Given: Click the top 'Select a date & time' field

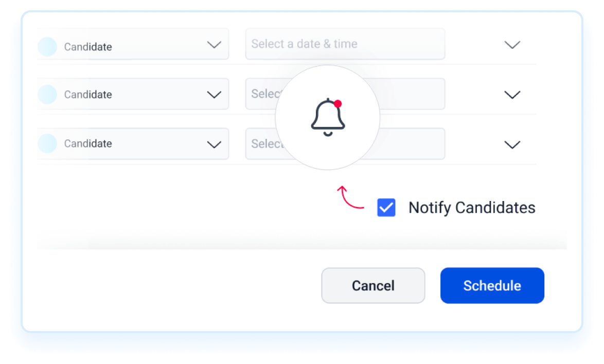Looking at the screenshot, I should tap(345, 44).
